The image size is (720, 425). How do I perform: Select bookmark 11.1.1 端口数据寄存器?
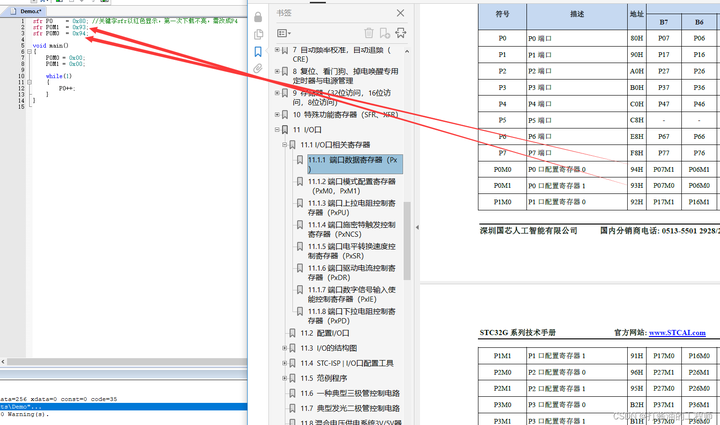355,164
